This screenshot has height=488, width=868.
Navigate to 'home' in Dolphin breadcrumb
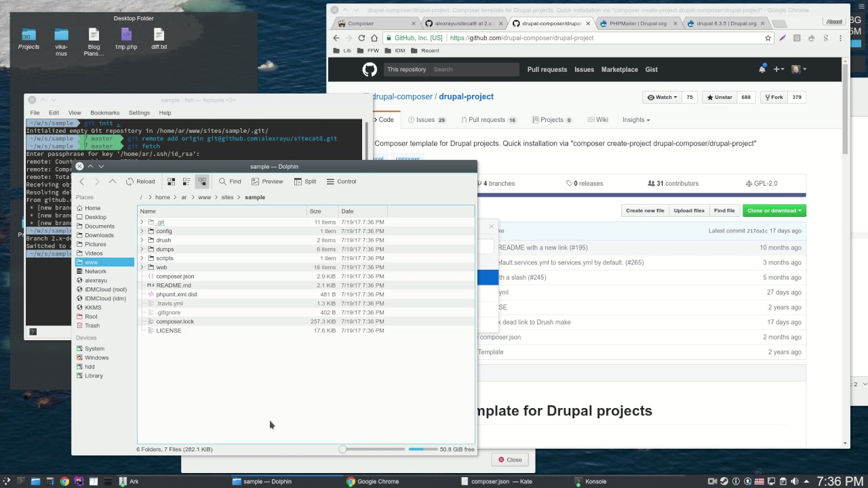163,197
